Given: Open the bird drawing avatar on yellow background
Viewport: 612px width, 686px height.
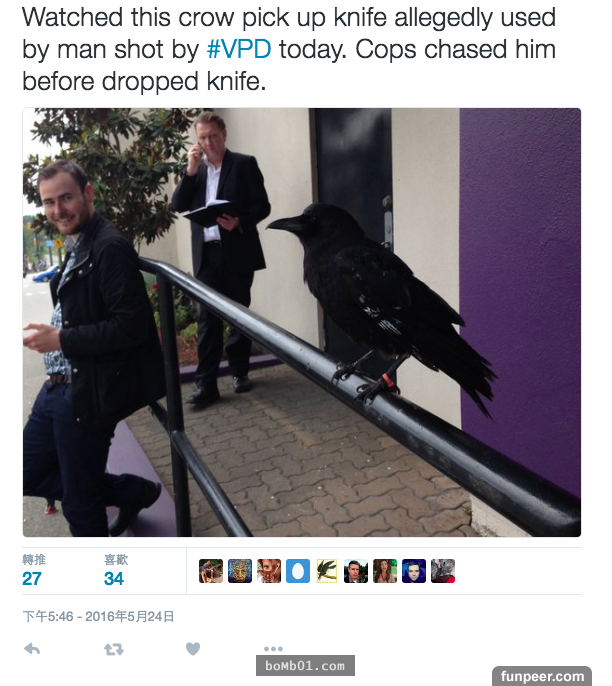Looking at the screenshot, I should click(x=327, y=571).
